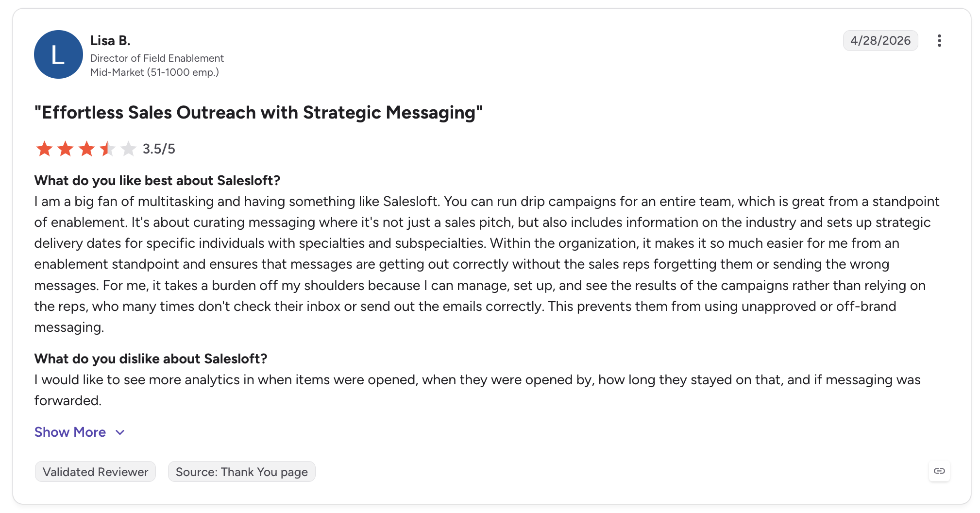
Task: Click the chevron beside Show More
Action: 120,432
